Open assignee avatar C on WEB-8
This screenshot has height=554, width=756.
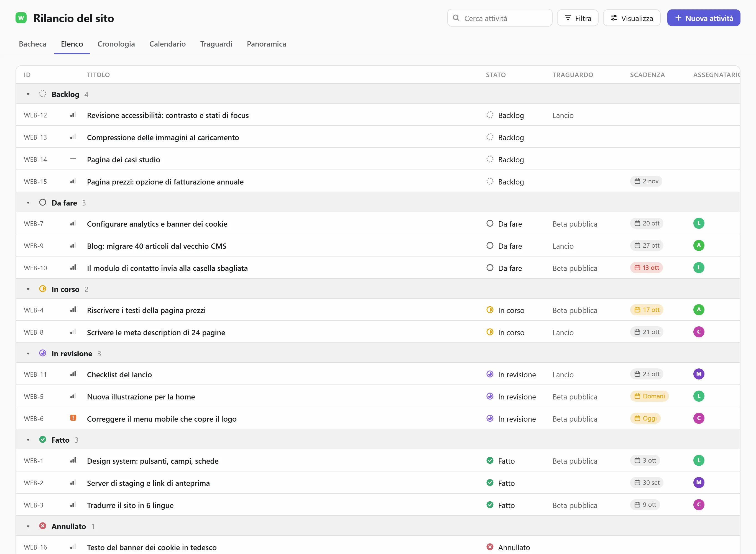coord(699,332)
